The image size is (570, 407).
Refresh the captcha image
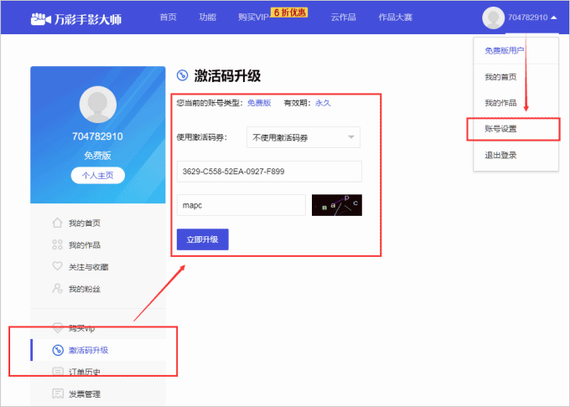click(337, 205)
